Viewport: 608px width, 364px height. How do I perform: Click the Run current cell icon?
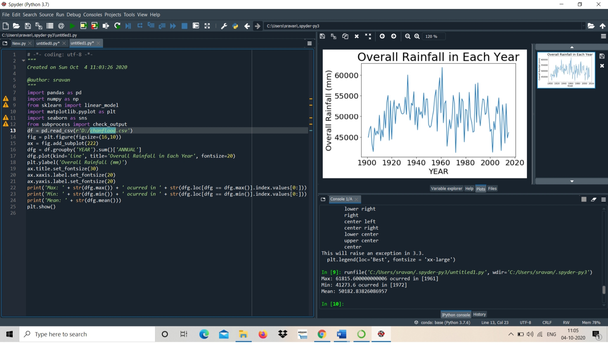point(83,26)
